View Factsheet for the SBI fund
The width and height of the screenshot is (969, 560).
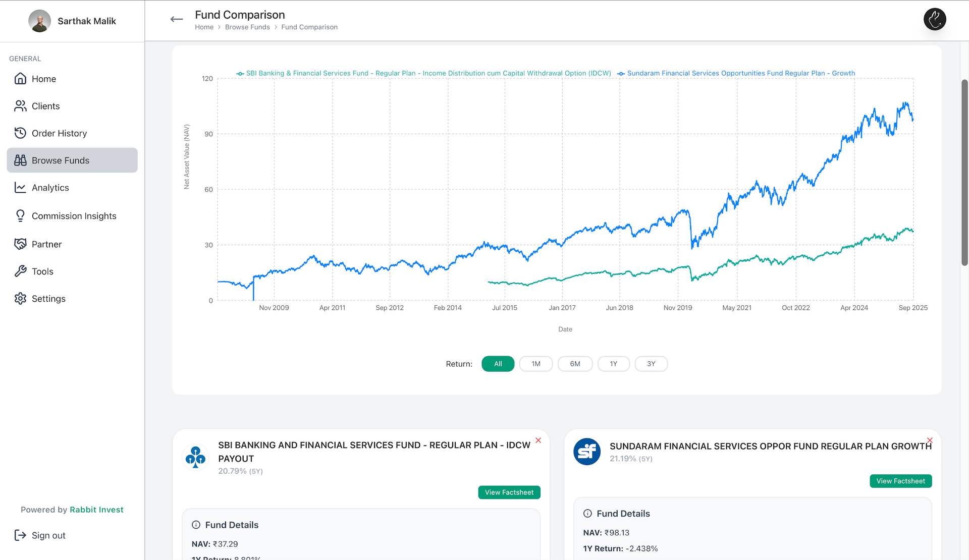pyautogui.click(x=509, y=492)
